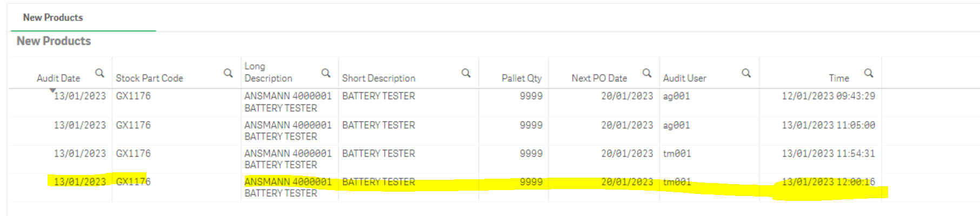Select time cell 12/01/2023 09:43:29

(828, 96)
